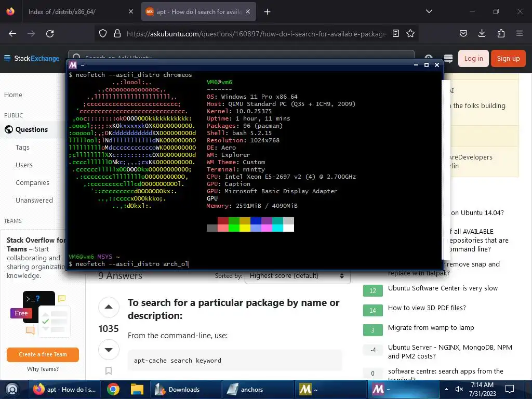The width and height of the screenshot is (532, 399).
Task: Click the bright green neofetch color block
Action: [234, 228]
